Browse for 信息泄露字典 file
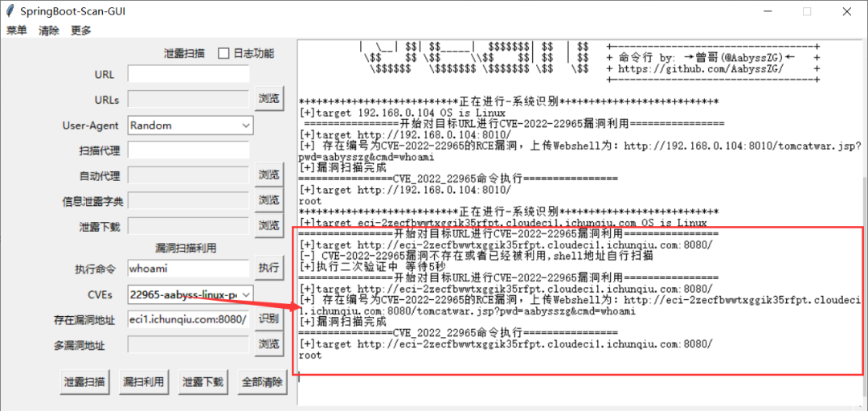The width and height of the screenshot is (868, 411). tap(269, 200)
